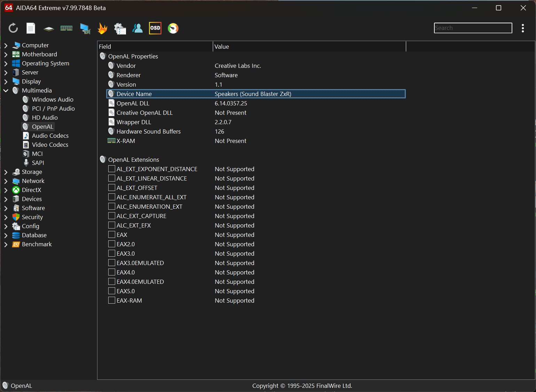Select PCI / PnP Audio item
536x392 pixels.
tap(53, 109)
